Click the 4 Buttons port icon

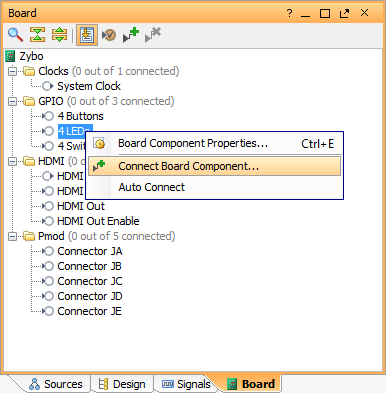48,116
